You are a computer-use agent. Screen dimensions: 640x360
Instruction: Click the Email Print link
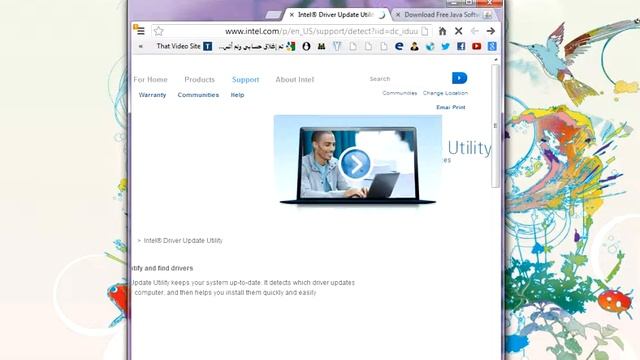click(x=451, y=107)
